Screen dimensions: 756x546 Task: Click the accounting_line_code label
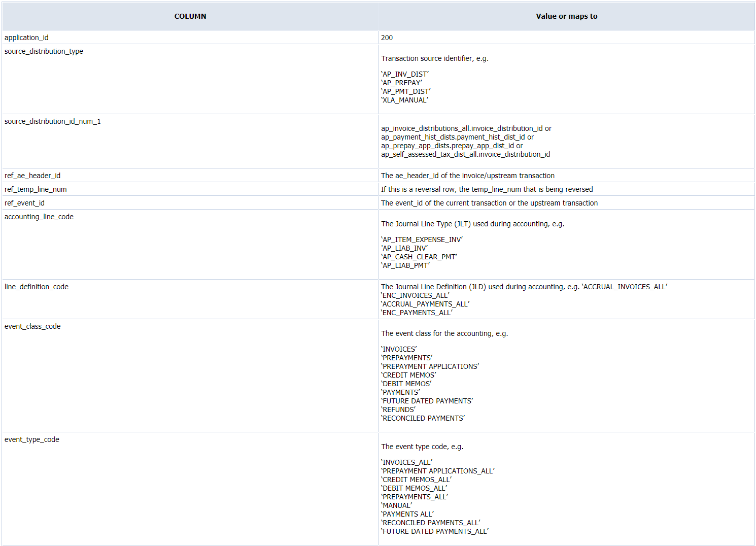click(39, 217)
